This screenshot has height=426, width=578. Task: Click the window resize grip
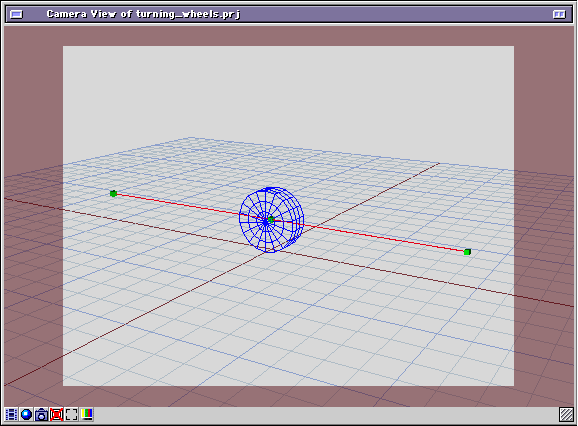coord(566,415)
